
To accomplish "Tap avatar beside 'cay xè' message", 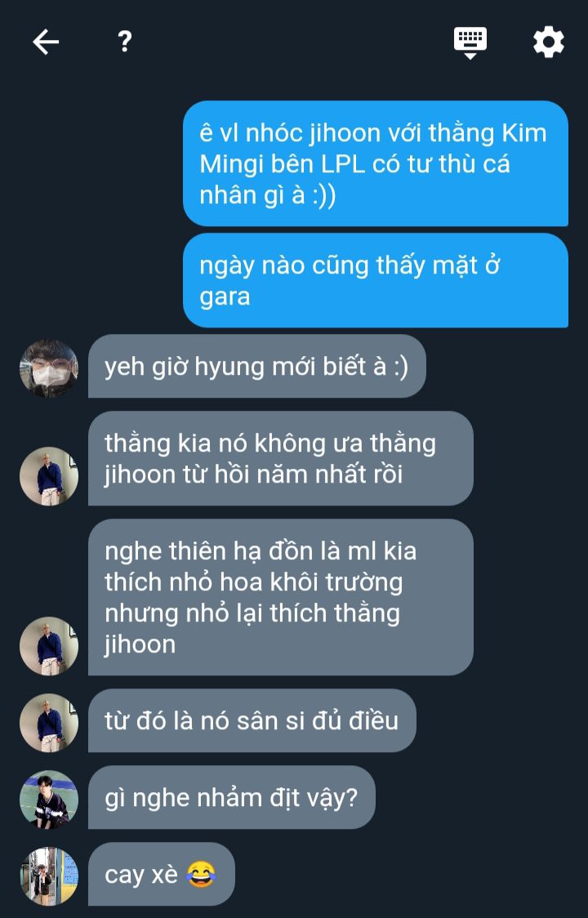I will point(49,876).
